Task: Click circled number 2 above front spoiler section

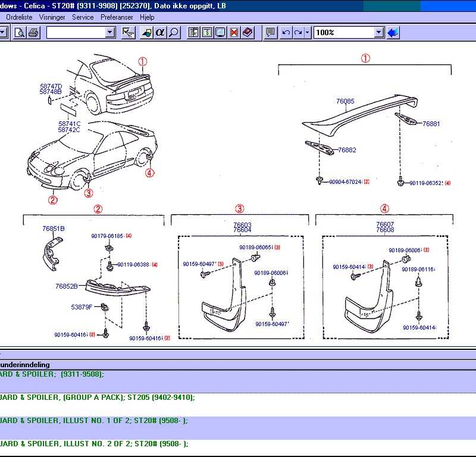Action: point(98,209)
